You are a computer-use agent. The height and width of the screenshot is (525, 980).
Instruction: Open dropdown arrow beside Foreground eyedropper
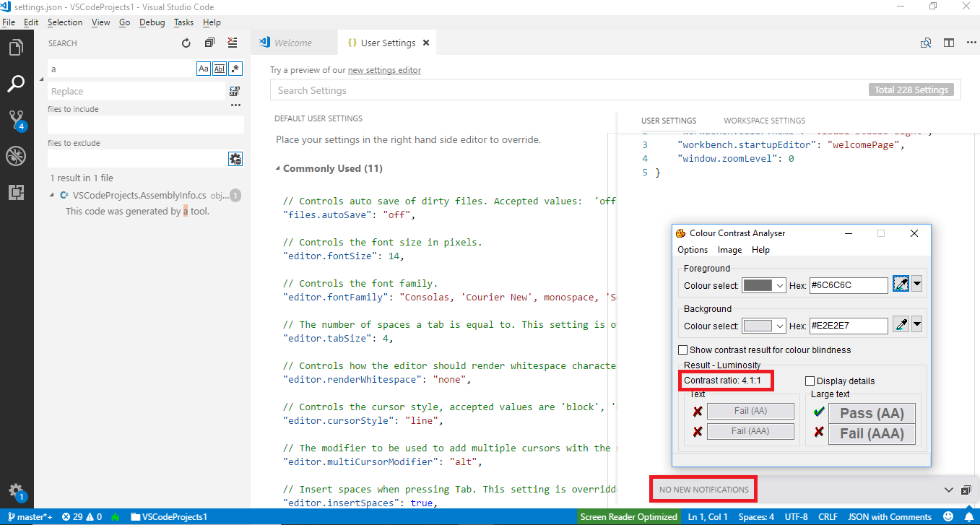tap(917, 285)
